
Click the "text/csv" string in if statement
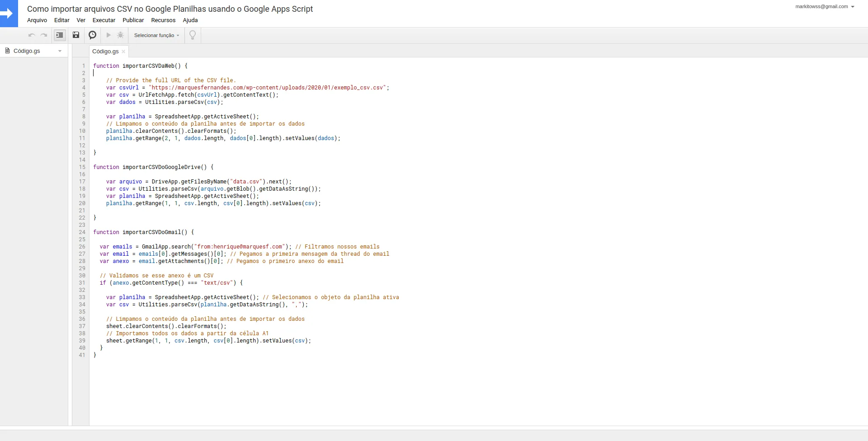(217, 283)
